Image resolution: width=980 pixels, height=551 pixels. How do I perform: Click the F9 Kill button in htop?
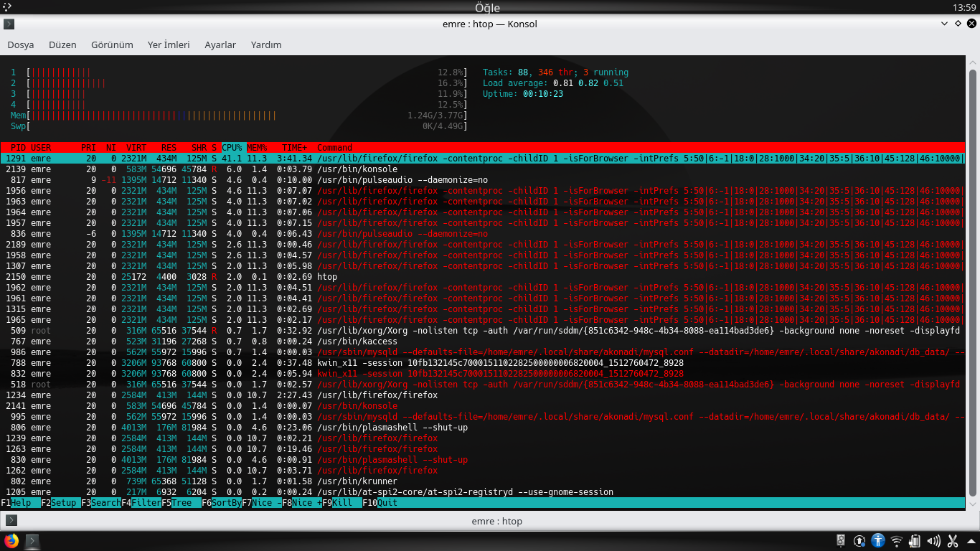click(342, 503)
